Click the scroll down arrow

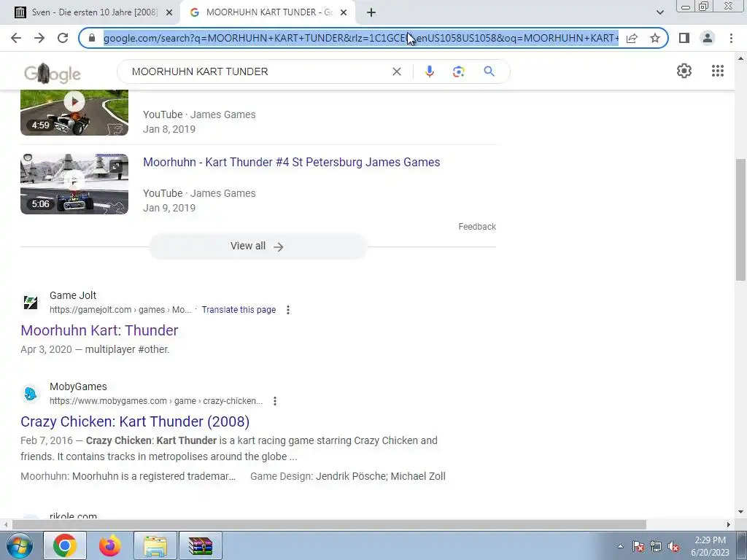pyautogui.click(x=740, y=512)
